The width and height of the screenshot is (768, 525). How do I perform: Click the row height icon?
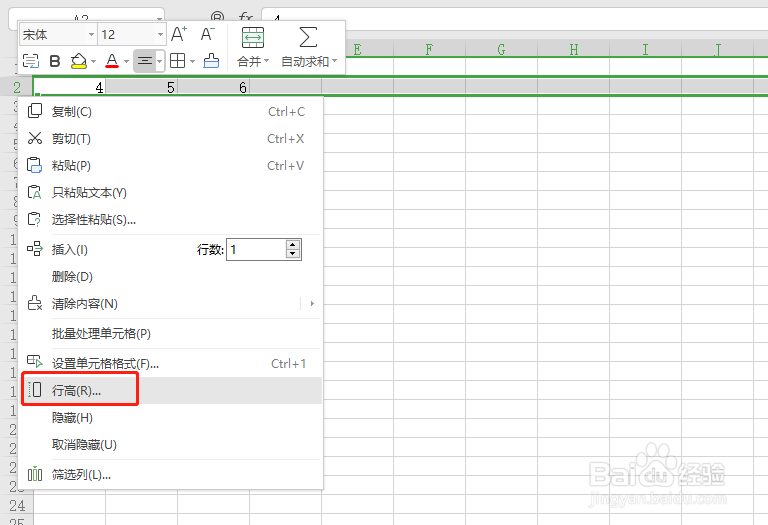(x=35, y=390)
